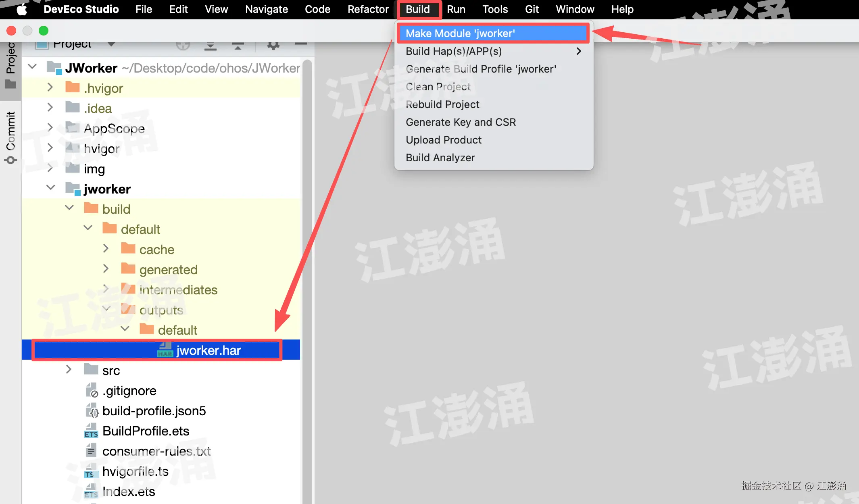Choose Make Module 'jworker' menu item
This screenshot has width=859, height=504.
coord(460,33)
